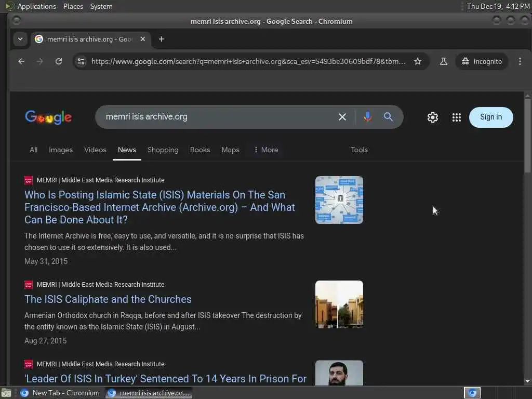Switch to the Shopping tab

pos(163,150)
